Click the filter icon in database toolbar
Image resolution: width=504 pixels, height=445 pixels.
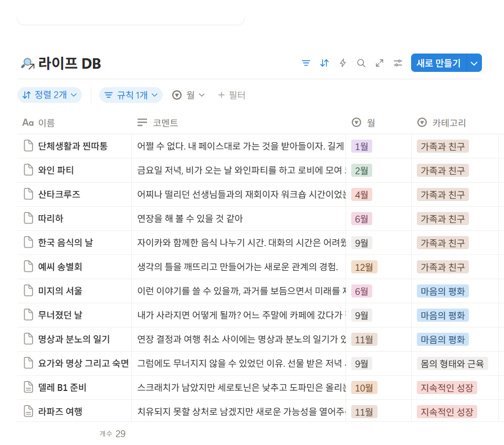306,63
